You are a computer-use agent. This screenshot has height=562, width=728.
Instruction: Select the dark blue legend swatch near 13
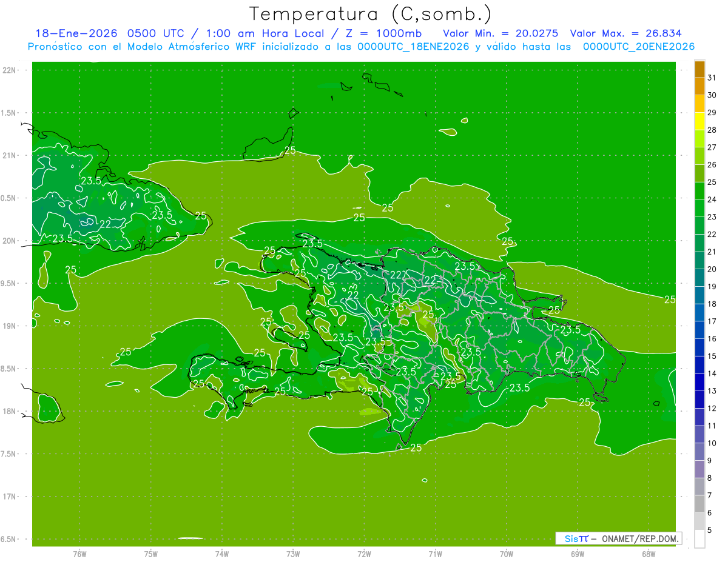[x=699, y=383]
